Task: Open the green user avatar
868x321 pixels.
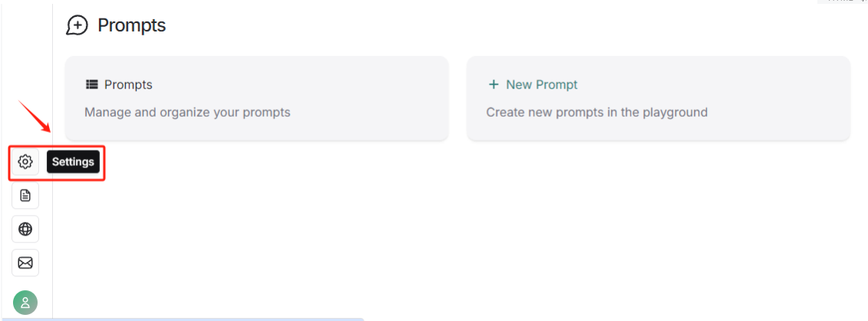Action: (25, 303)
